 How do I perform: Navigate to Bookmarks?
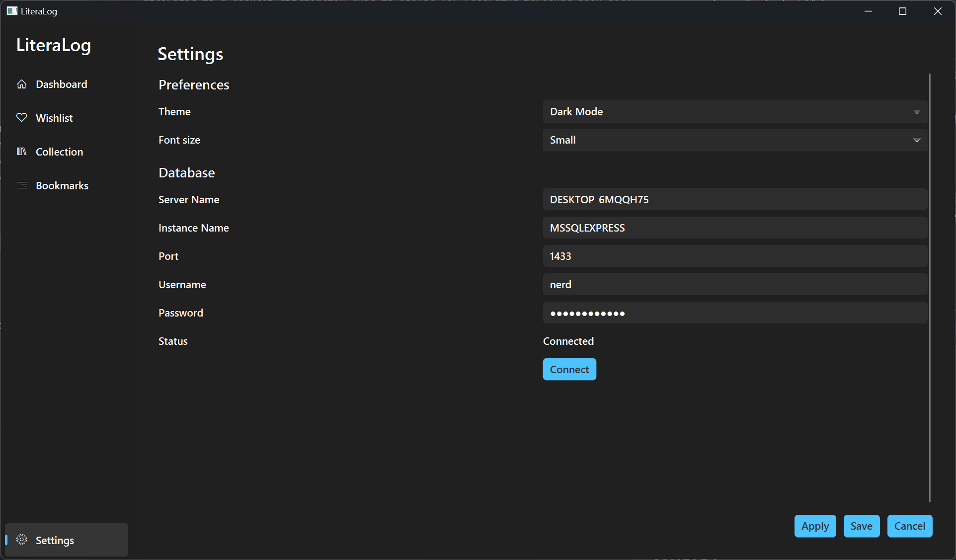(x=67, y=185)
